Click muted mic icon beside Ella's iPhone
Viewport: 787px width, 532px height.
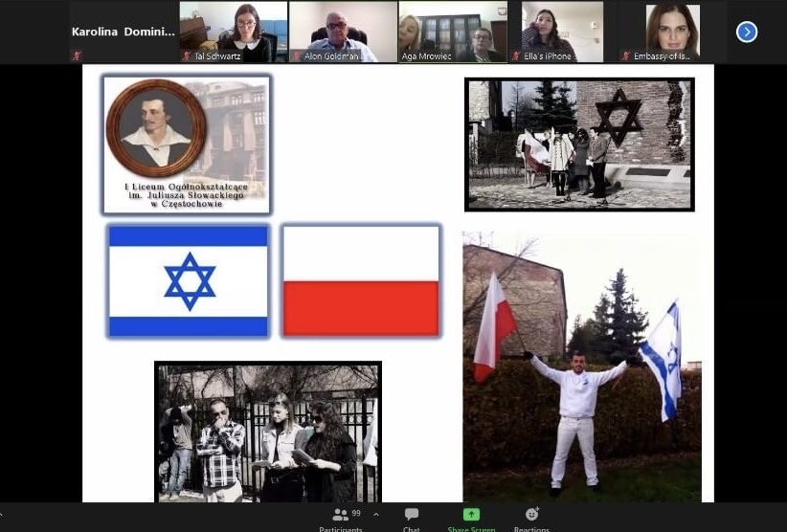(516, 55)
